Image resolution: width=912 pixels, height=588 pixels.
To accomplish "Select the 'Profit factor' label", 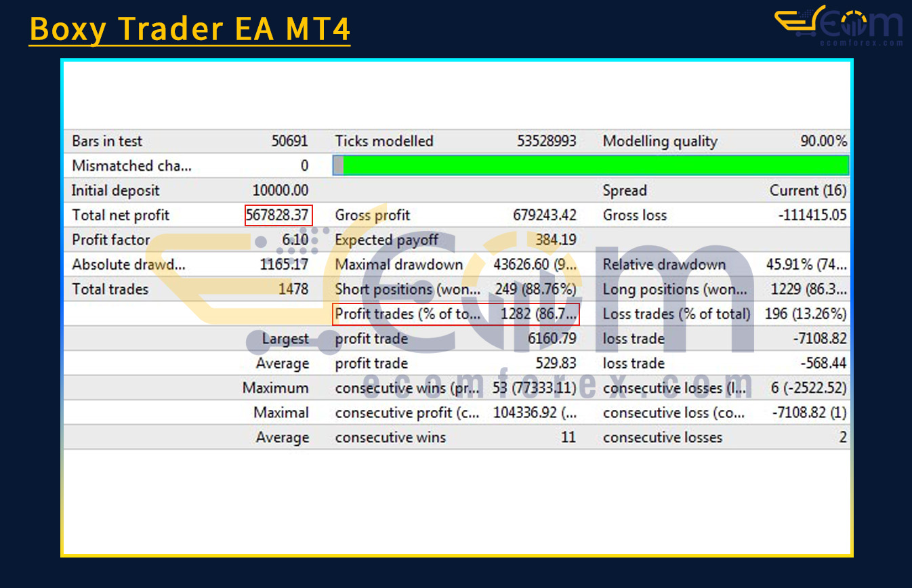I will pos(111,240).
